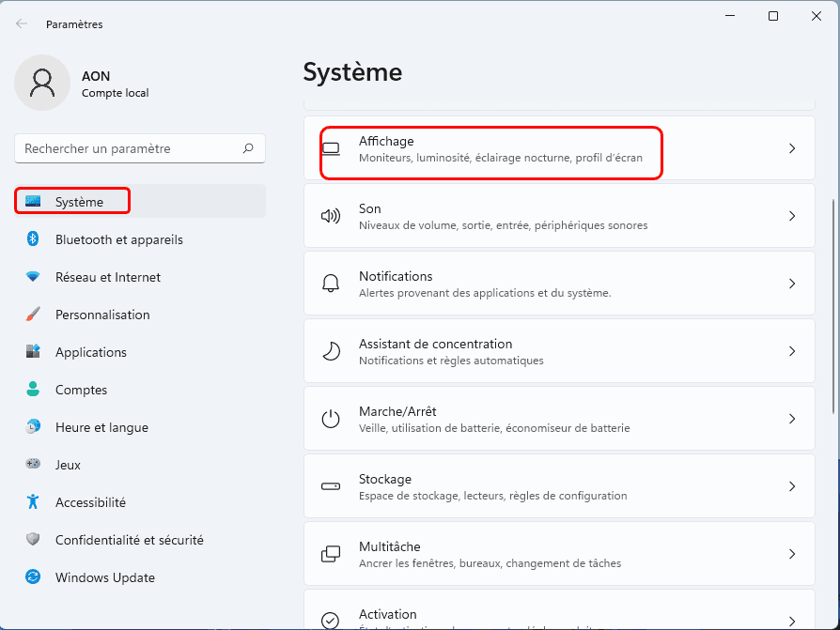The width and height of the screenshot is (840, 630).
Task: Expand the Multitâche row chevron
Action: click(792, 554)
